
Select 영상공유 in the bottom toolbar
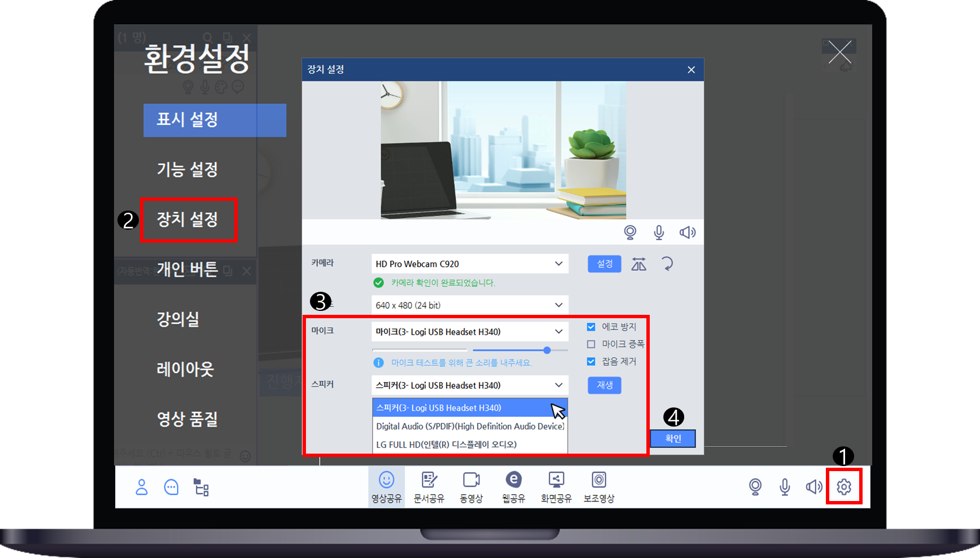386,487
